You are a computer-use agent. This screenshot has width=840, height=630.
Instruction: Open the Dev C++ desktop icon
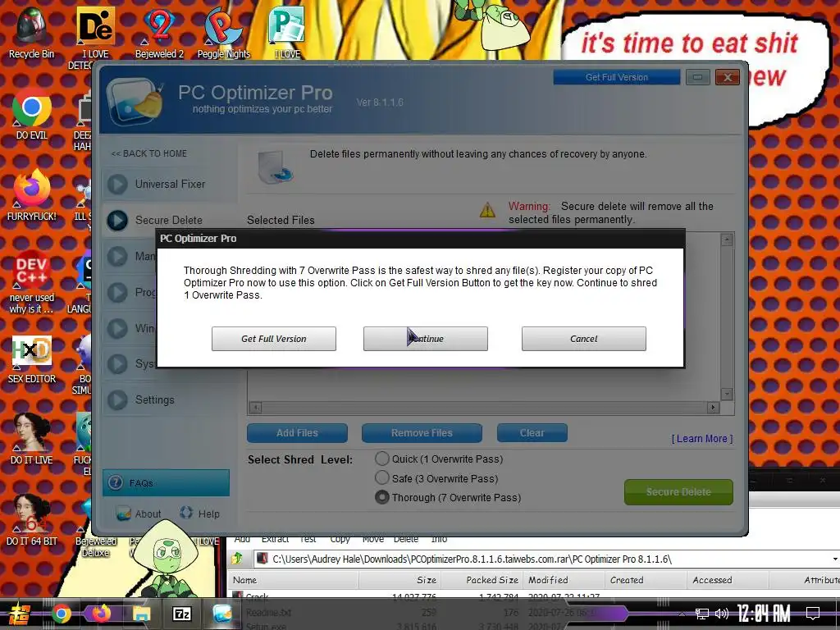[x=32, y=281]
